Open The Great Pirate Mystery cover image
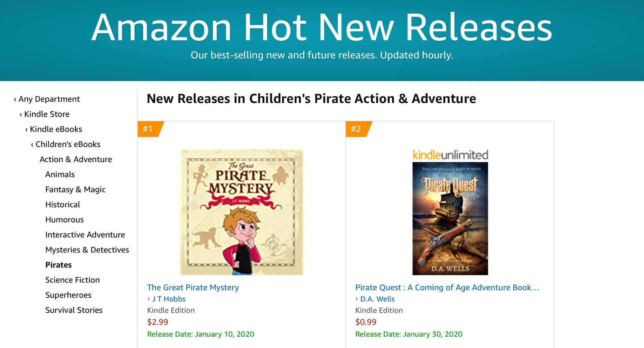The height and width of the screenshot is (348, 644). (241, 212)
